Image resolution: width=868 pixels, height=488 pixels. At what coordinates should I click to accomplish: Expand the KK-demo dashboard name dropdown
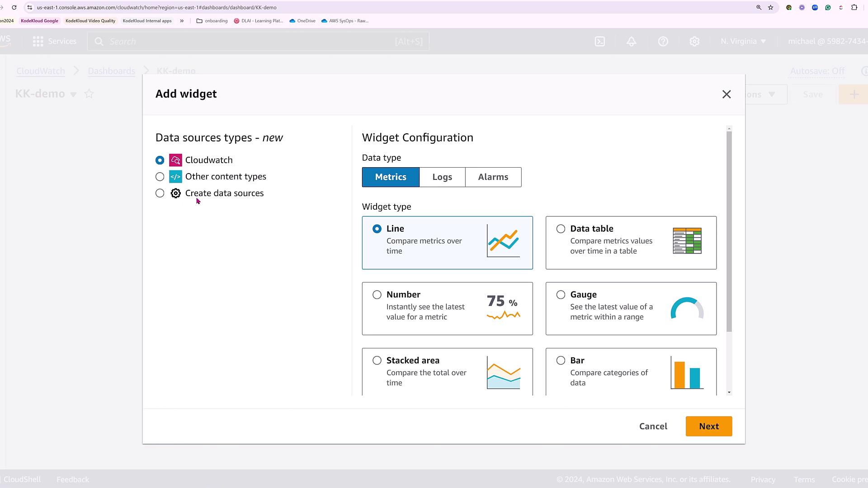[73, 94]
